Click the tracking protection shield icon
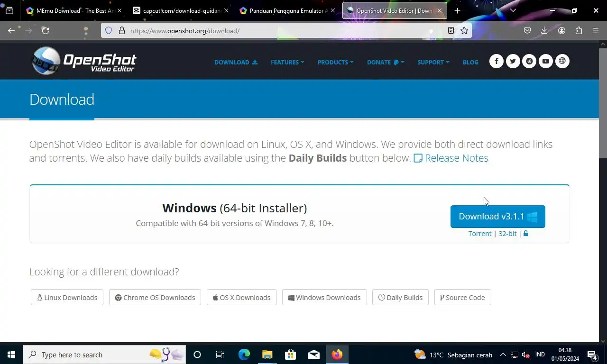This screenshot has width=607, height=364. 109,30
